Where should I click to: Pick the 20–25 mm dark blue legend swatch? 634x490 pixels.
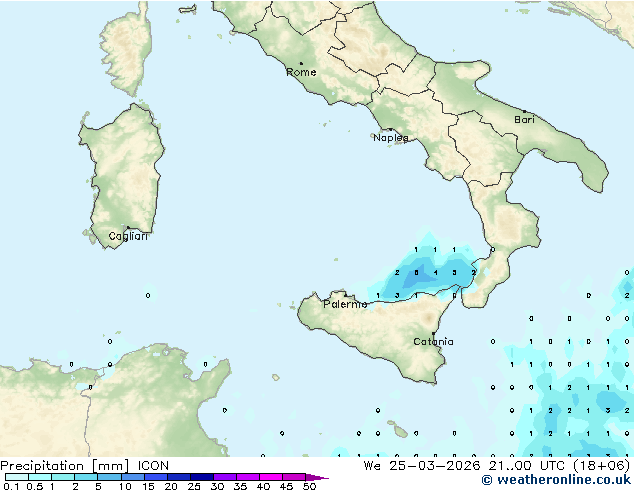[x=178, y=477]
